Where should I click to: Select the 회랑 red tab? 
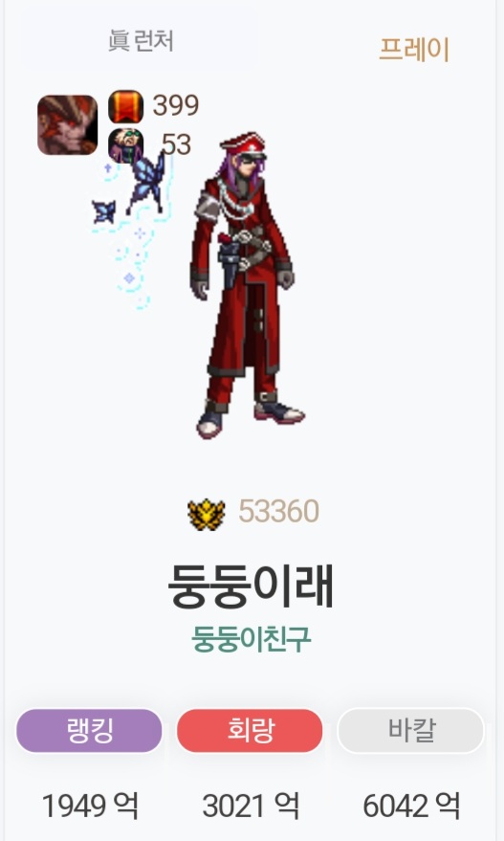[x=250, y=731]
